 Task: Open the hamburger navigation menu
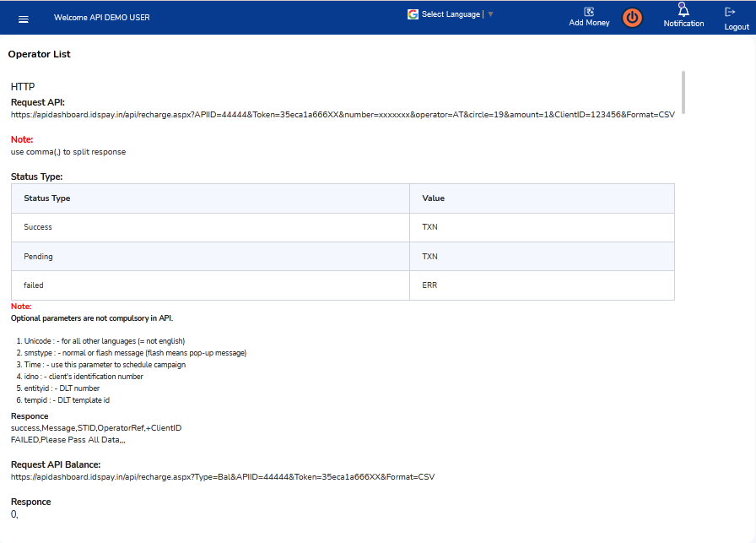point(24,19)
